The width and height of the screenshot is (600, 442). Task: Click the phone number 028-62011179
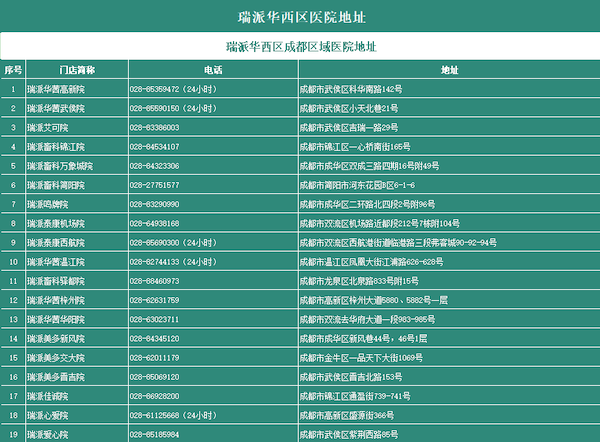pos(155,358)
